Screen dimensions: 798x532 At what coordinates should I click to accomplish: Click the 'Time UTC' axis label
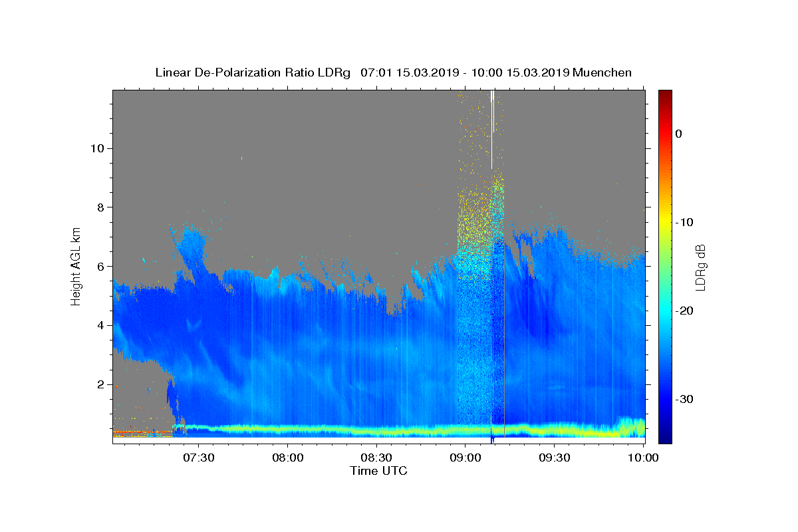(378, 471)
